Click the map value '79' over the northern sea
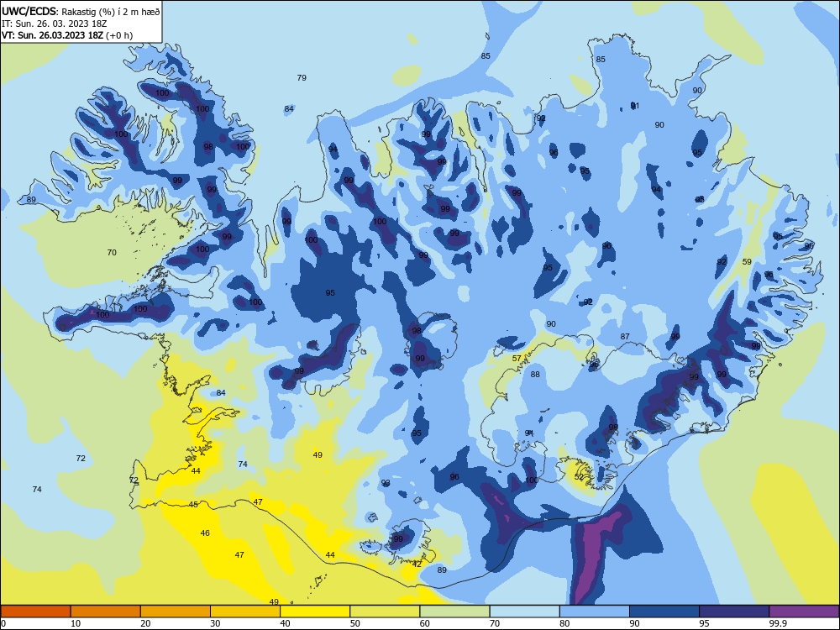 [302, 77]
